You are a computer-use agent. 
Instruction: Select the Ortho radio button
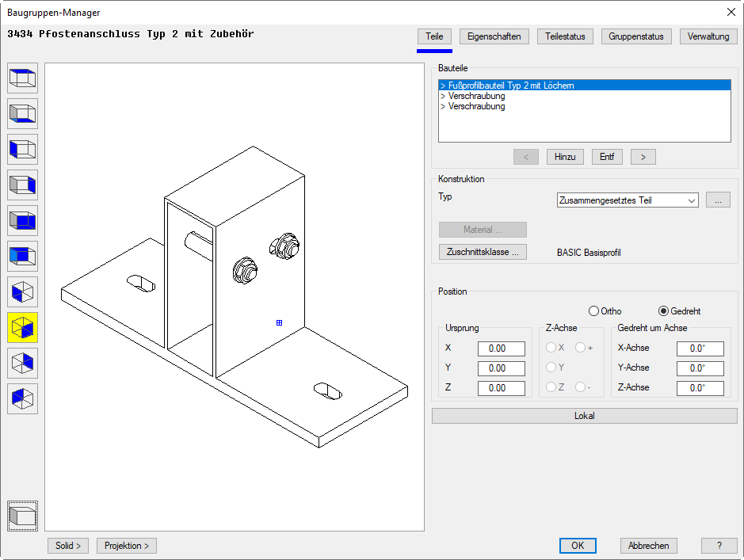(x=594, y=311)
